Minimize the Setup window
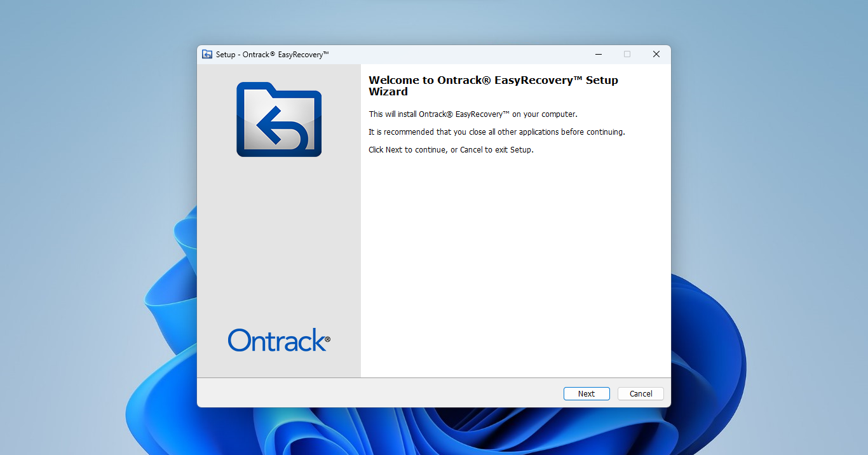 coord(598,54)
